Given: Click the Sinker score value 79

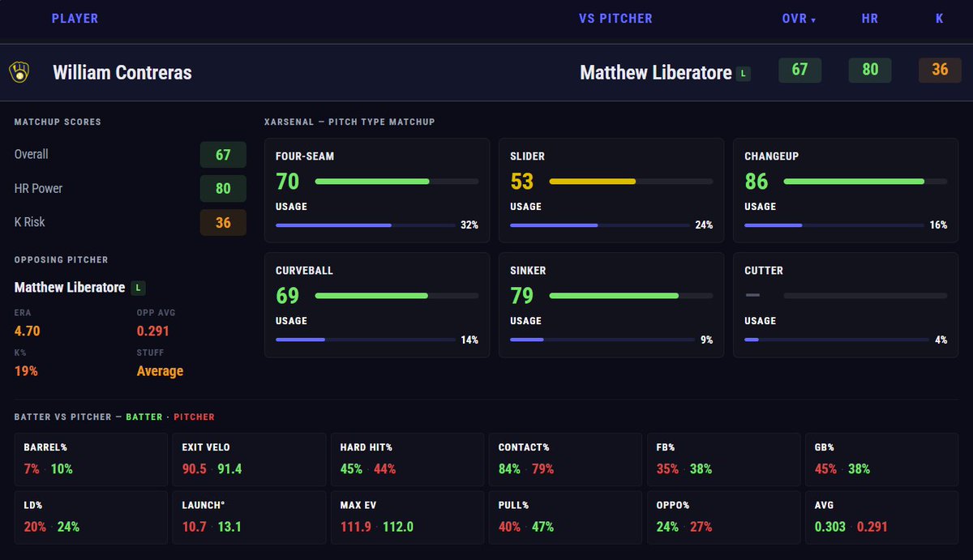Looking at the screenshot, I should (x=522, y=295).
